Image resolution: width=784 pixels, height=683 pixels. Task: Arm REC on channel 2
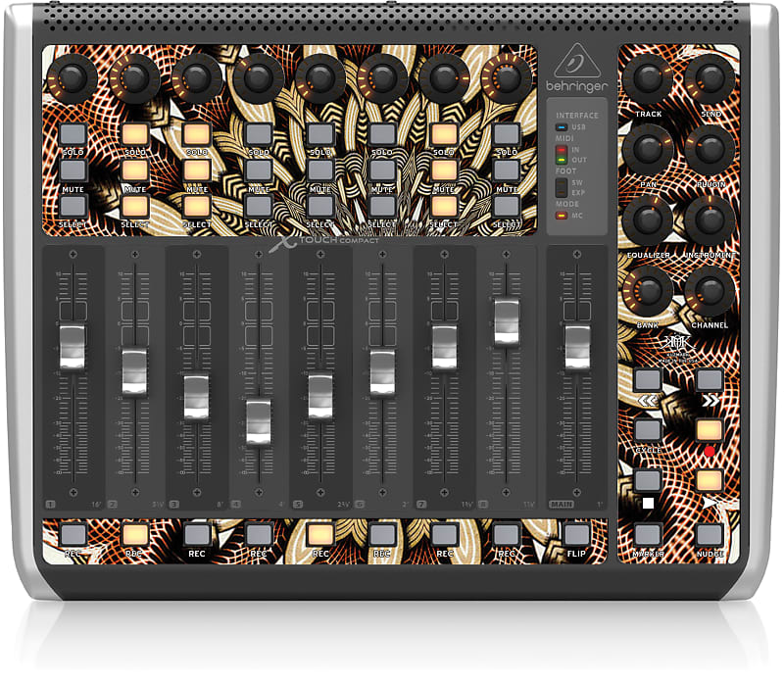coord(133,534)
